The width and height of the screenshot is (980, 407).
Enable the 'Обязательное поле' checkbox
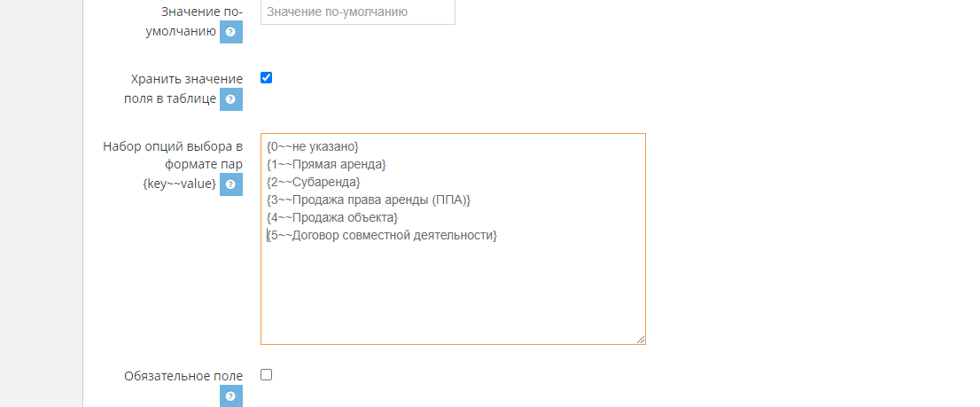(266, 375)
